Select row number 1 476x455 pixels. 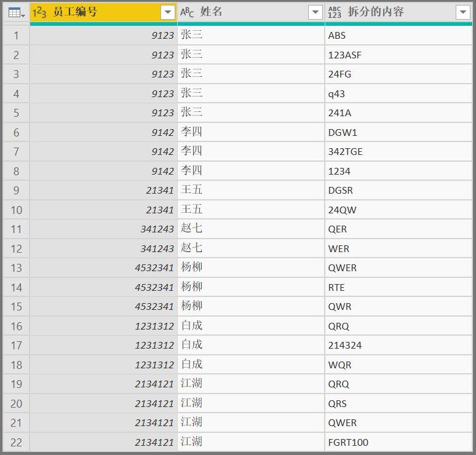pyautogui.click(x=16, y=36)
